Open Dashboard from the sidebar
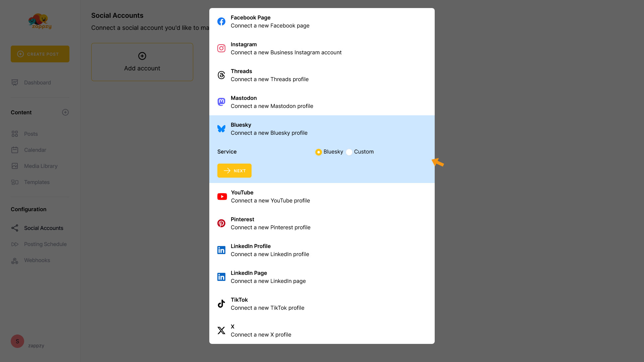Screen dimensions: 644x362 point(38,82)
